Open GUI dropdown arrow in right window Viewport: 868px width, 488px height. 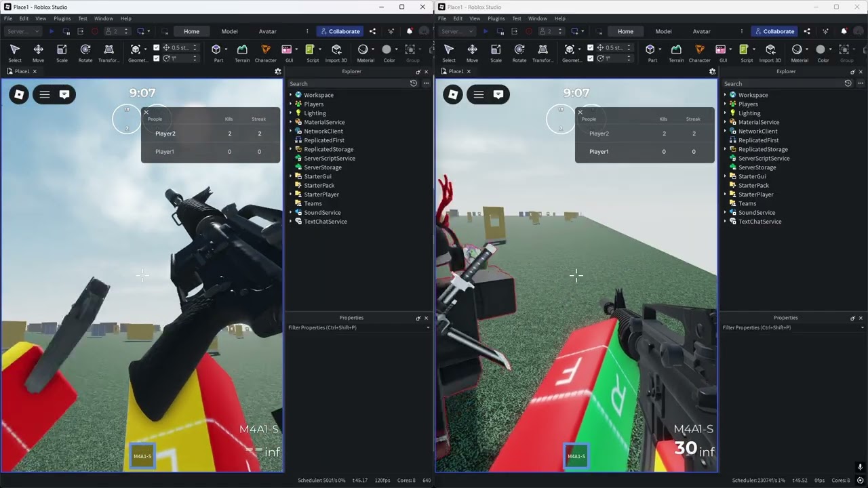(x=730, y=49)
